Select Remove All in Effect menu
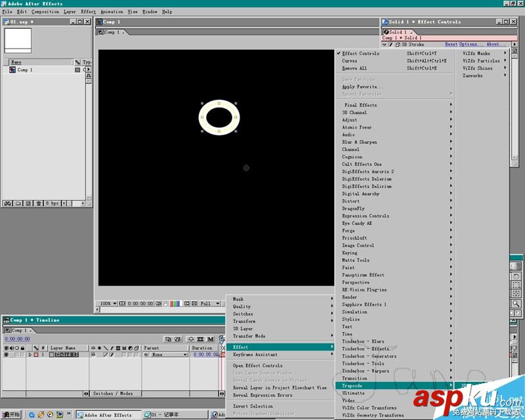The height and width of the screenshot is (420, 525). coord(395,68)
